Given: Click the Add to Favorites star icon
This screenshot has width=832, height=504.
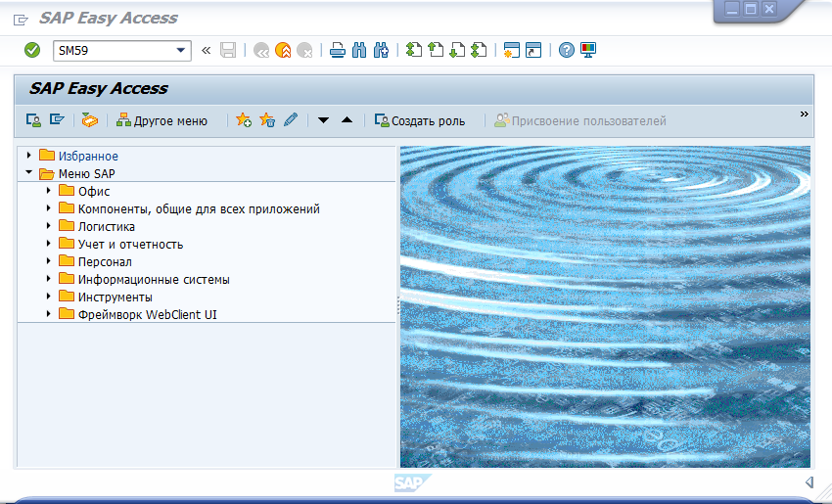Looking at the screenshot, I should [x=244, y=120].
